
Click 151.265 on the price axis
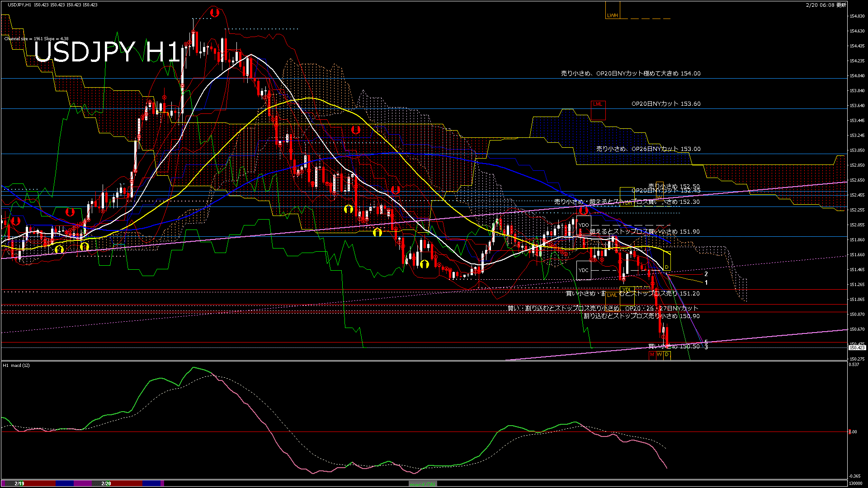coord(857,285)
